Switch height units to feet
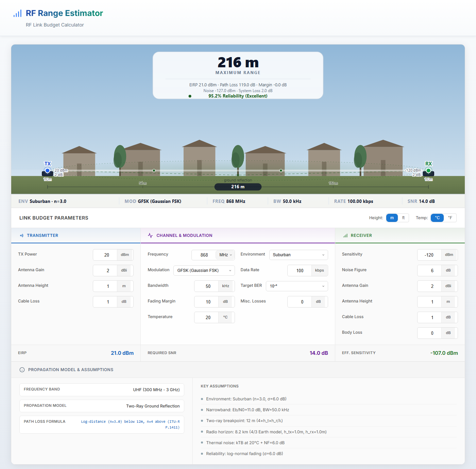476x469 pixels. click(x=403, y=218)
